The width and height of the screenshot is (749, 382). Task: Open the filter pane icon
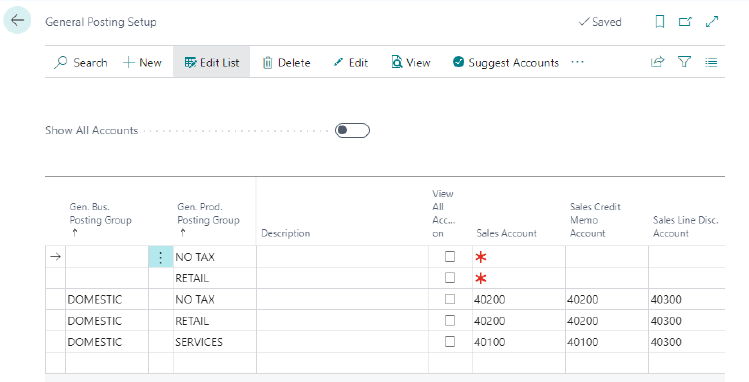[685, 62]
